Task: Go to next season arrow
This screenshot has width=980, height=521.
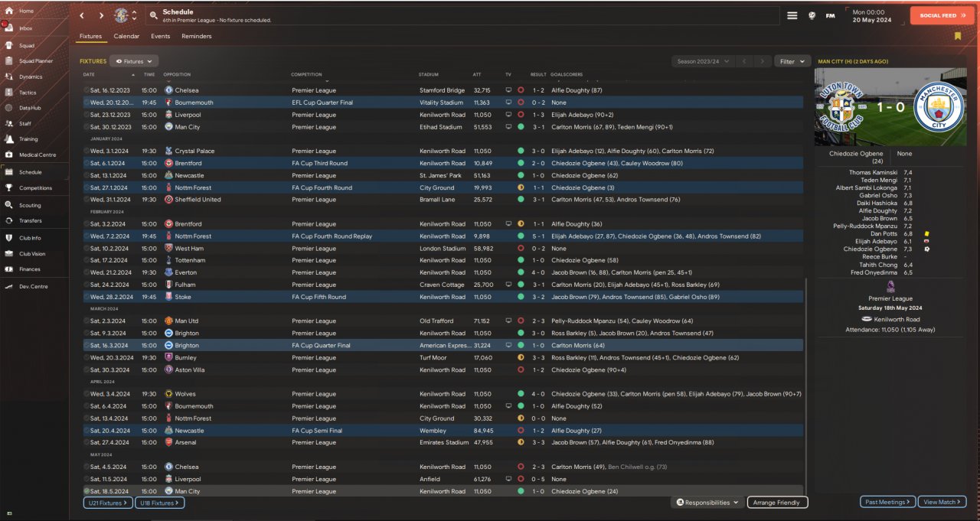Action: point(762,61)
